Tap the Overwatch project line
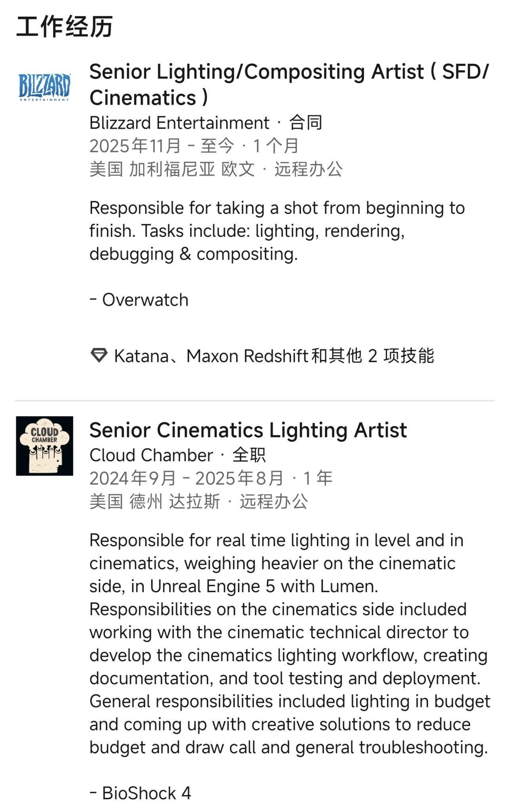The width and height of the screenshot is (507, 812). (x=139, y=300)
